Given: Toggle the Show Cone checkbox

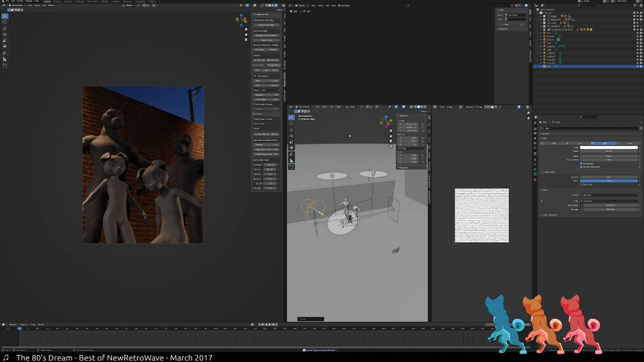Looking at the screenshot, I should [581, 185].
